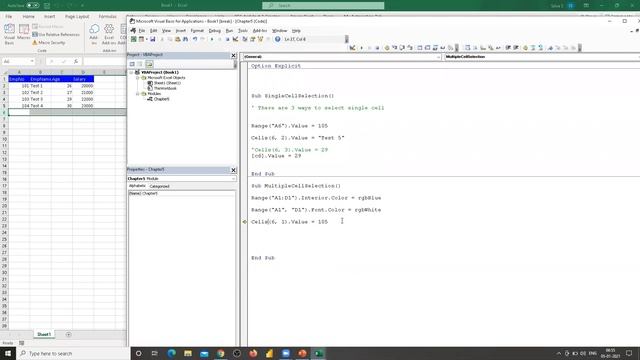Open the Debug menu in VBA editor
The height and width of the screenshot is (360, 640).
214,31
